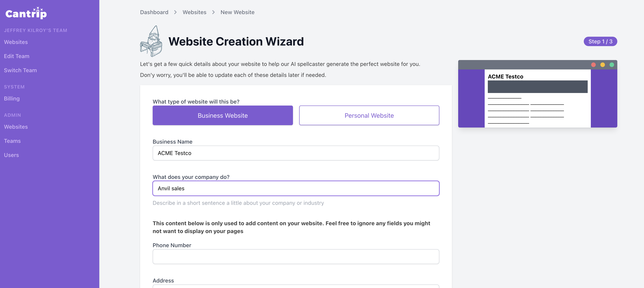The width and height of the screenshot is (644, 288).
Task: Click the wizard mascot illustration
Action: pyautogui.click(x=151, y=41)
